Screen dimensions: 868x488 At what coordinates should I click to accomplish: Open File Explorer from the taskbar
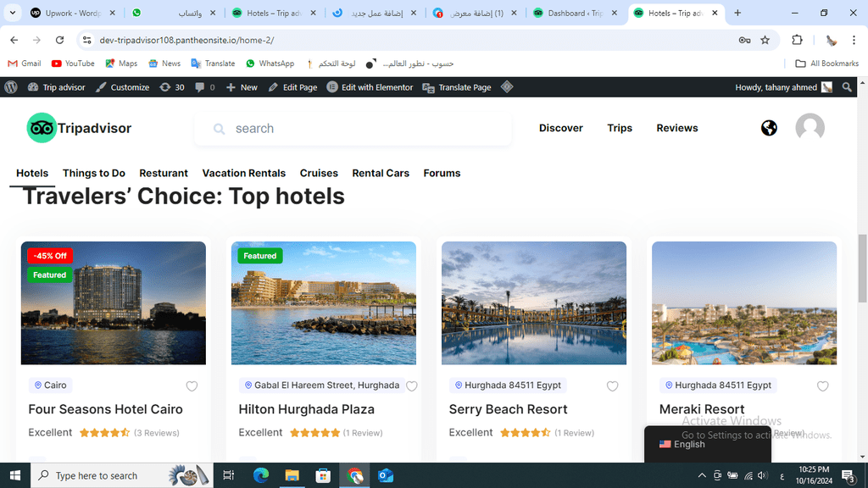pyautogui.click(x=292, y=475)
